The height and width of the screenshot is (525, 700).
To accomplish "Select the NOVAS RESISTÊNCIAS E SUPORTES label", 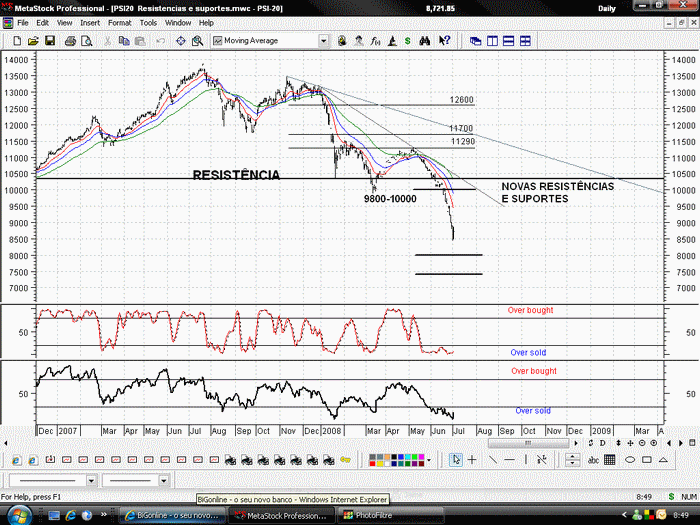I will pyautogui.click(x=558, y=192).
